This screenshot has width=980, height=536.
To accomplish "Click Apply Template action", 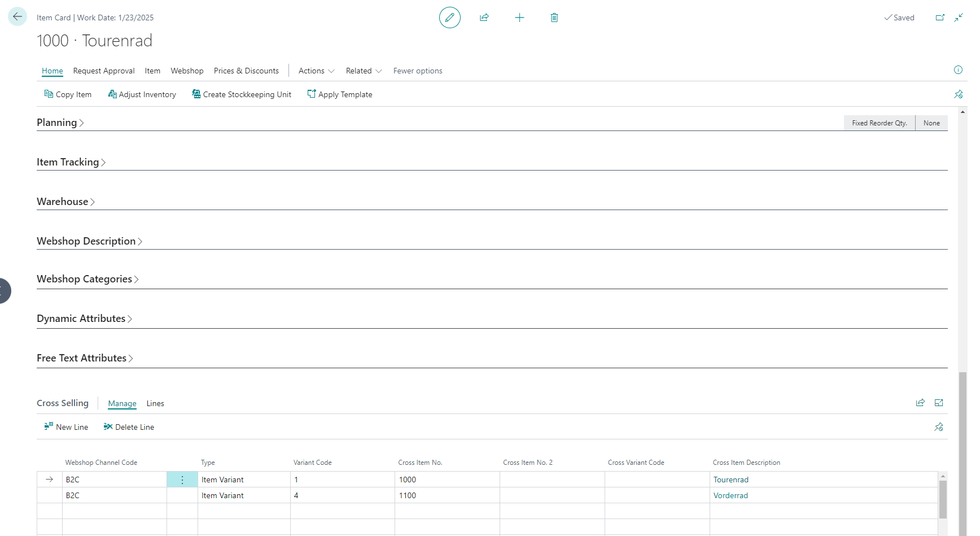I will (340, 94).
